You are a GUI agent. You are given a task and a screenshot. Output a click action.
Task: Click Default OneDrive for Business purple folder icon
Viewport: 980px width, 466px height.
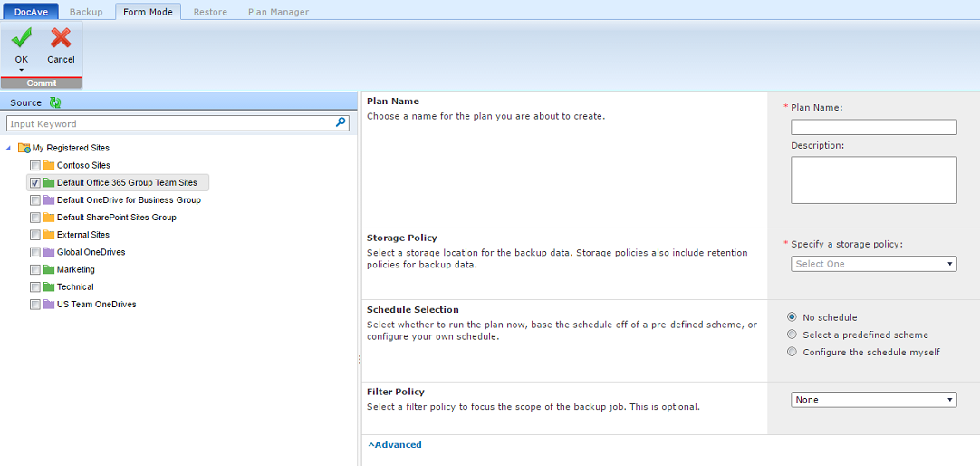tap(49, 200)
